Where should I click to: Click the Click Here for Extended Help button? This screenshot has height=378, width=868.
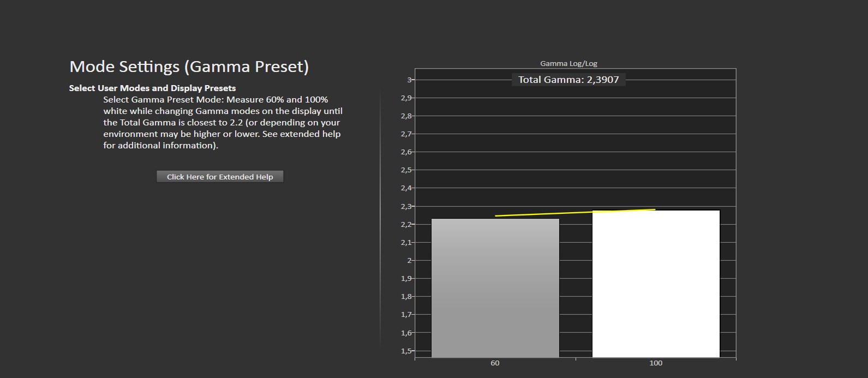pyautogui.click(x=220, y=177)
